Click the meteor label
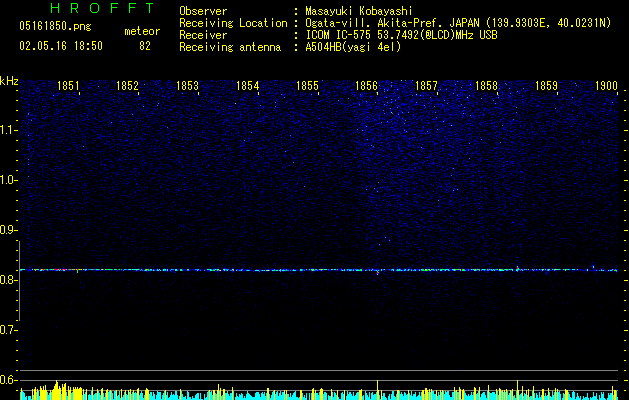 [142, 31]
